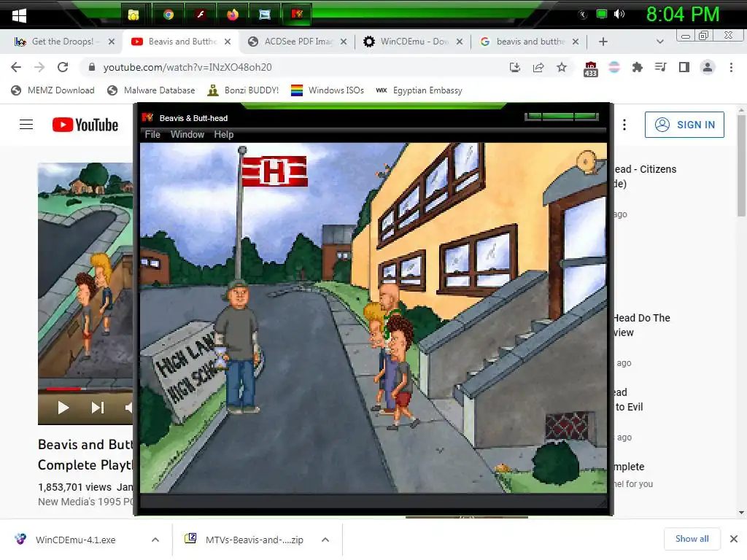The height and width of the screenshot is (560, 747).
Task: Open Firefox from the taskbar
Action: tap(233, 15)
